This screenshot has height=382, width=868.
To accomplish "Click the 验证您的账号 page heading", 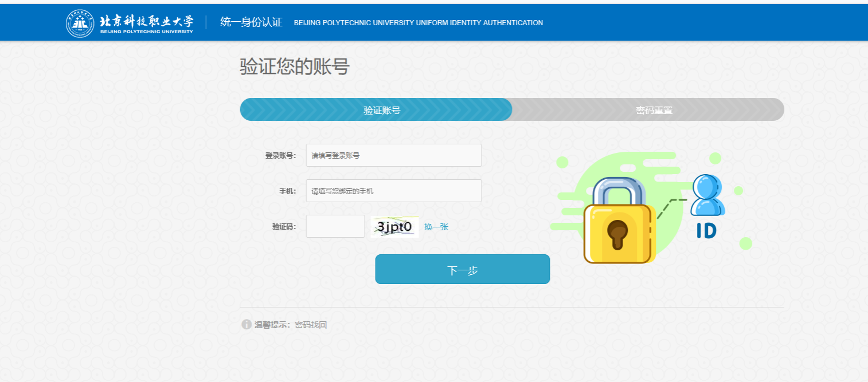I will click(294, 67).
